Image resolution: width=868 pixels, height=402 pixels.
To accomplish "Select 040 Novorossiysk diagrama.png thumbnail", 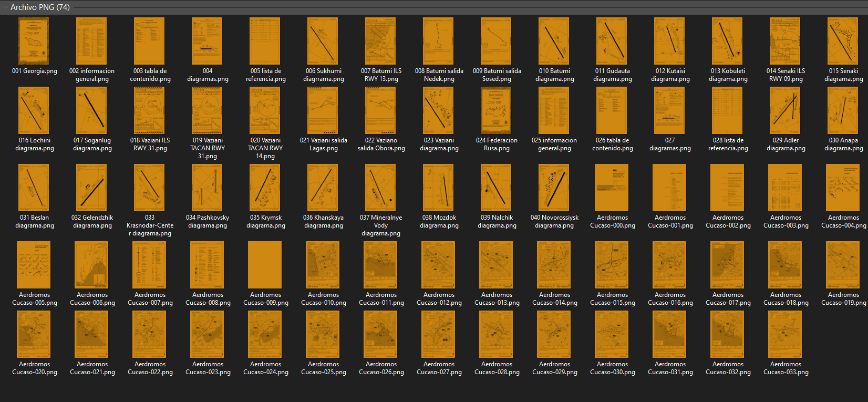I will pos(554,188).
